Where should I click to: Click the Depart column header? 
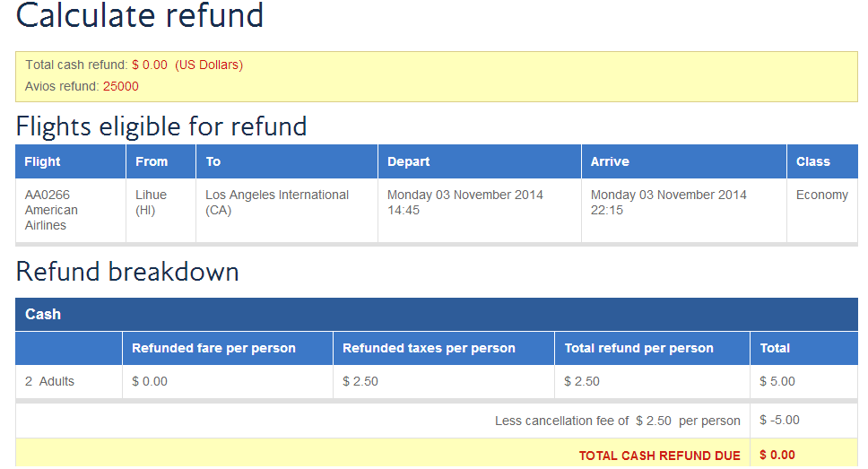point(480,161)
